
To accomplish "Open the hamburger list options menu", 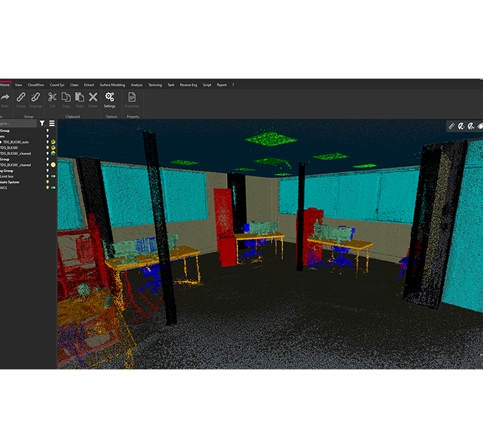I will pos(52,123).
